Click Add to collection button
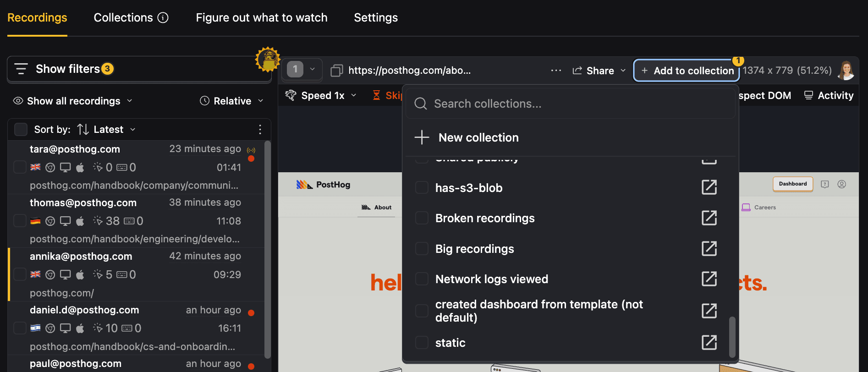Viewport: 868px width, 372px height. (x=687, y=71)
